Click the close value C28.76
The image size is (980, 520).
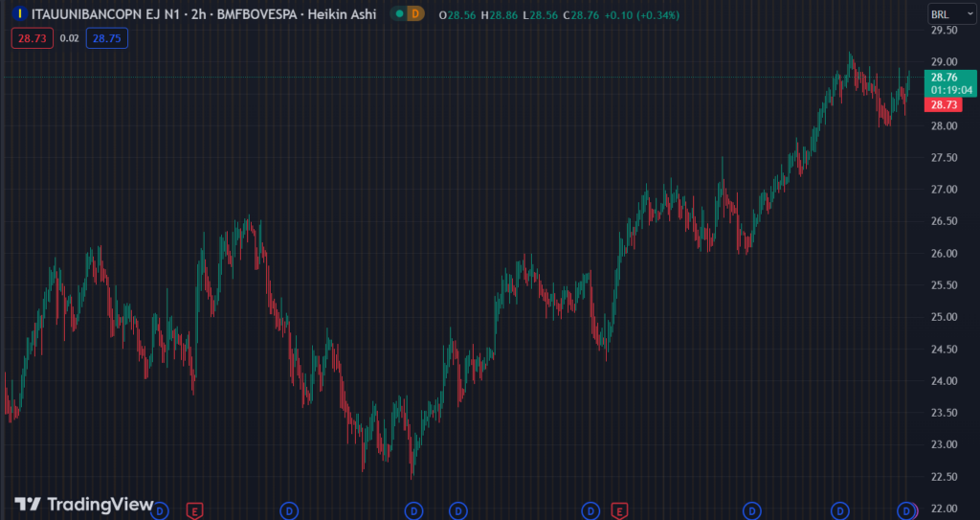582,15
